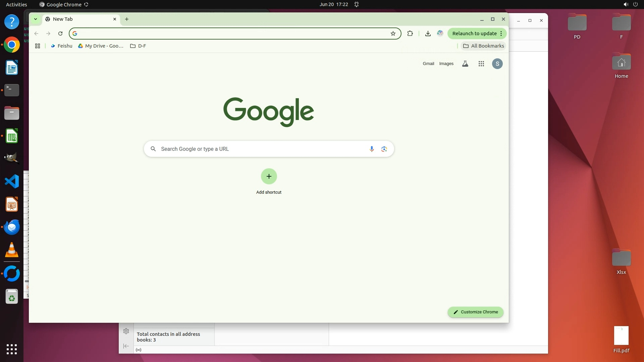The height and width of the screenshot is (362, 644).
Task: Click the Chrome profile avatar in toolbar
Action: coord(440,33)
